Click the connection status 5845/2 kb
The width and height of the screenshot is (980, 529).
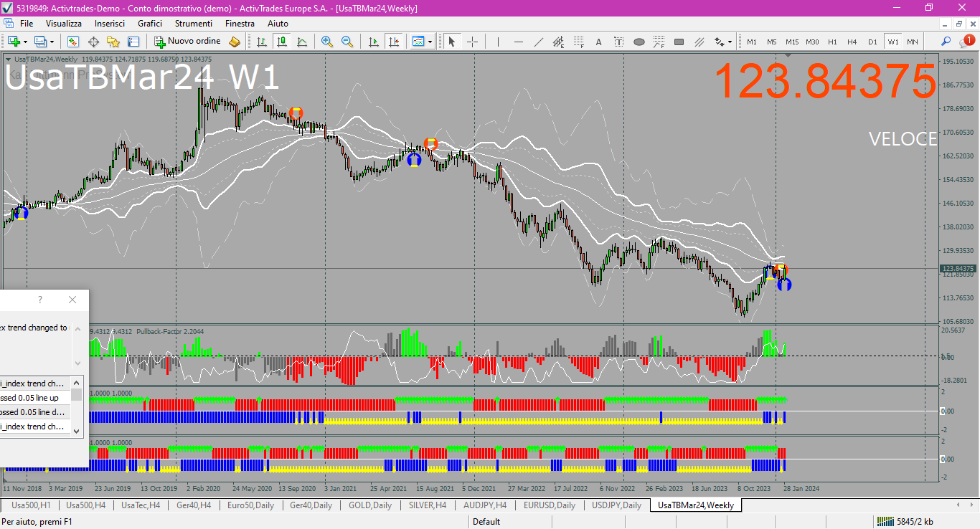[905, 522]
